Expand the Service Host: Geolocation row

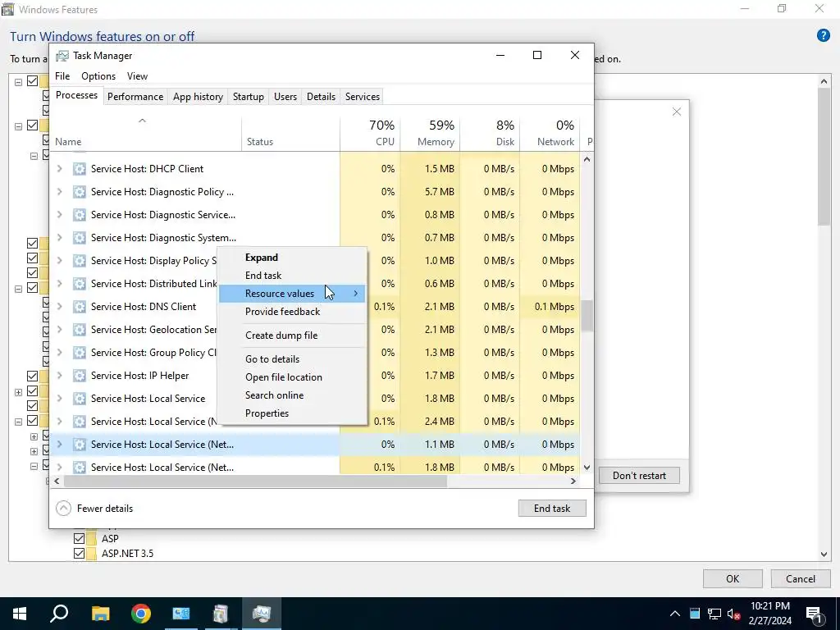59,330
